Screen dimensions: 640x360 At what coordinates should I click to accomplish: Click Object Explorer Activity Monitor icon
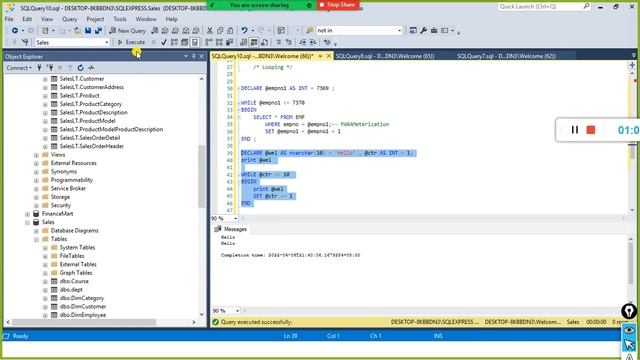point(91,68)
